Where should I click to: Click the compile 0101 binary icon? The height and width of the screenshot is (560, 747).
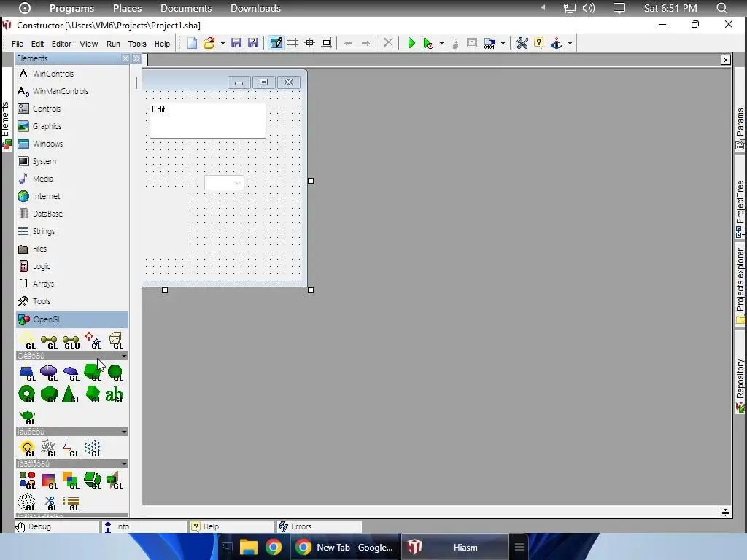[x=489, y=43]
